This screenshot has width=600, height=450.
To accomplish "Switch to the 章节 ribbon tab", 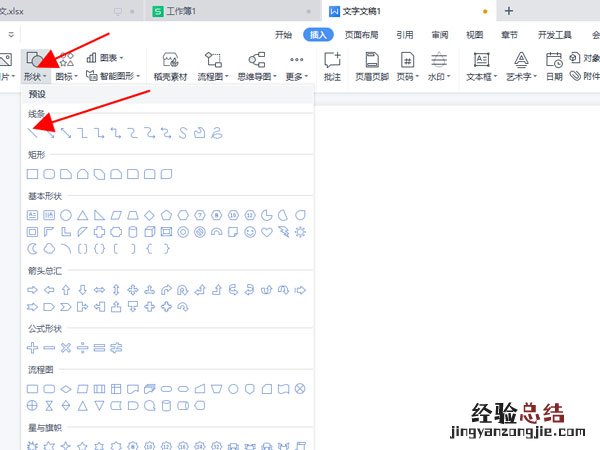I will [509, 35].
